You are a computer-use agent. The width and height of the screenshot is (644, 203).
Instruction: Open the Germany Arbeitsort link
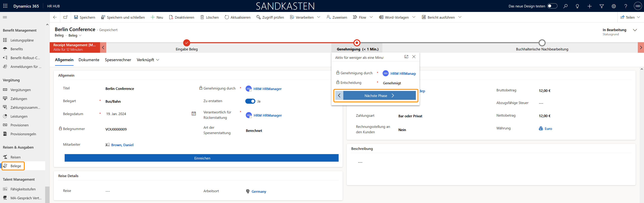coord(259,191)
